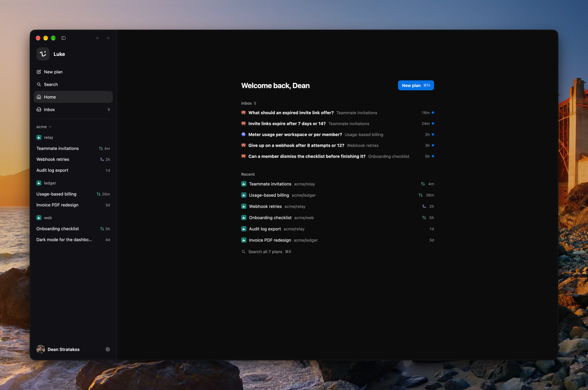Click the Recent section heading
Screen dimensions: 588x390
tap(248, 174)
